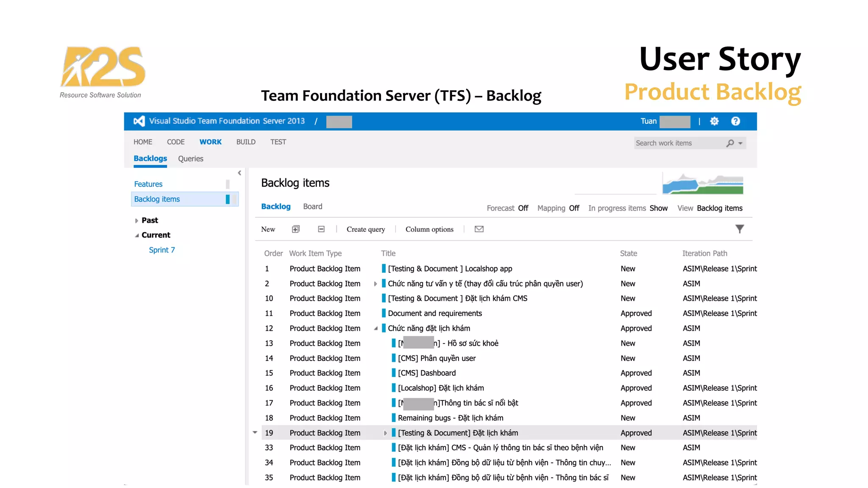This screenshot has height=488, width=868.
Task: Click the collapse all minus icon
Action: tap(321, 229)
